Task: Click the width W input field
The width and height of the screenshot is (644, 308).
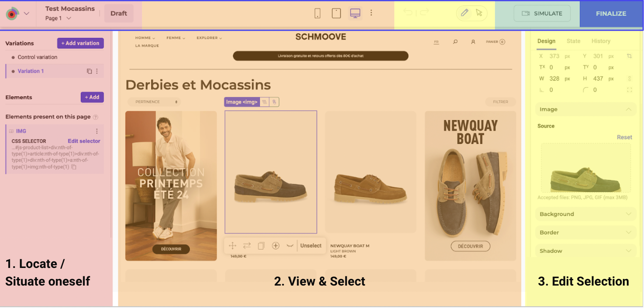Action: (x=555, y=79)
